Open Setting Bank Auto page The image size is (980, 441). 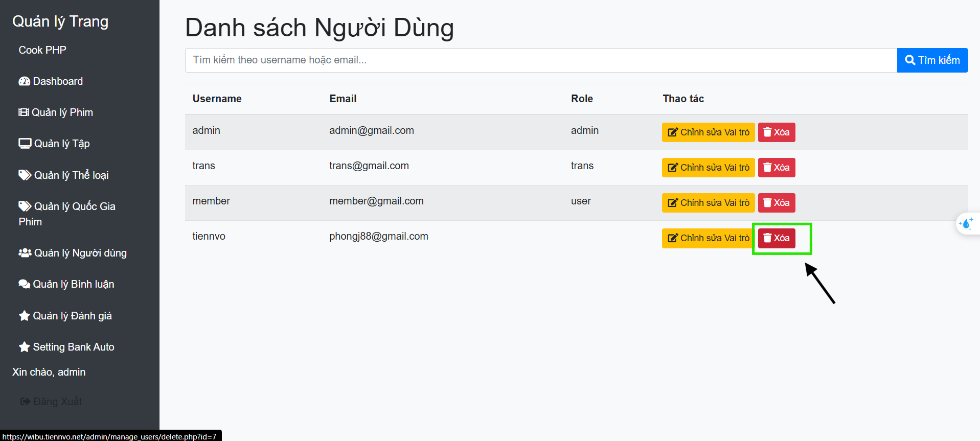tap(67, 347)
